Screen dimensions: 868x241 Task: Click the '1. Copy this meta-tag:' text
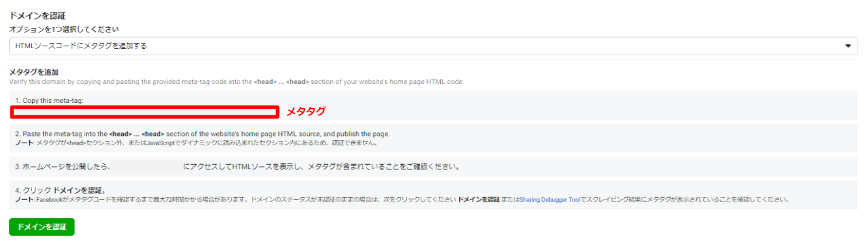[49, 100]
